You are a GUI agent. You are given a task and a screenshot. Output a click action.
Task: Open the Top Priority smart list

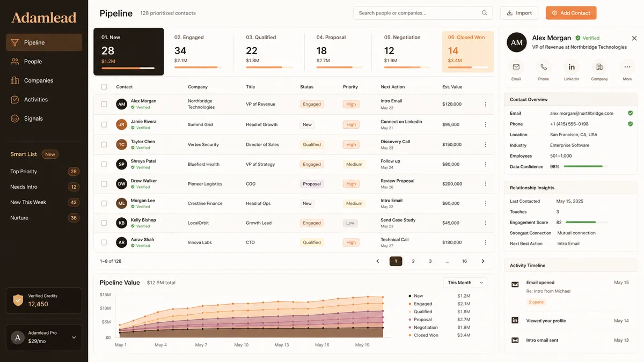click(45, 172)
